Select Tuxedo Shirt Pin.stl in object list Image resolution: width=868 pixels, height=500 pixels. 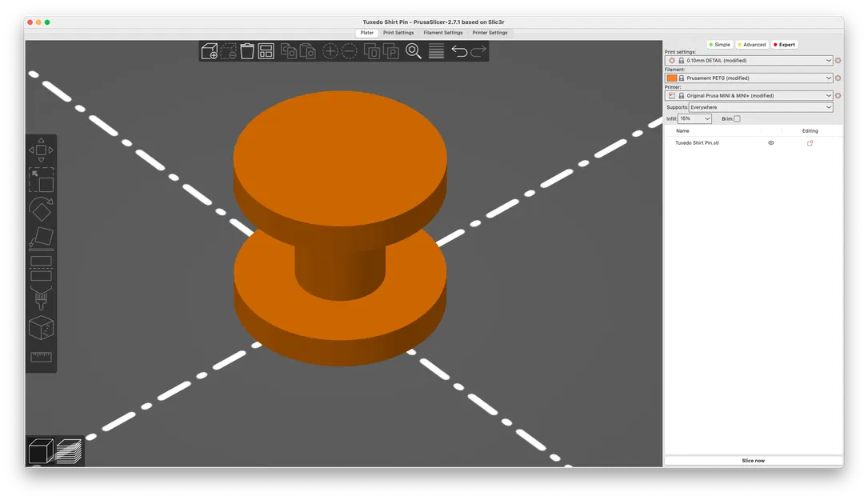(697, 143)
